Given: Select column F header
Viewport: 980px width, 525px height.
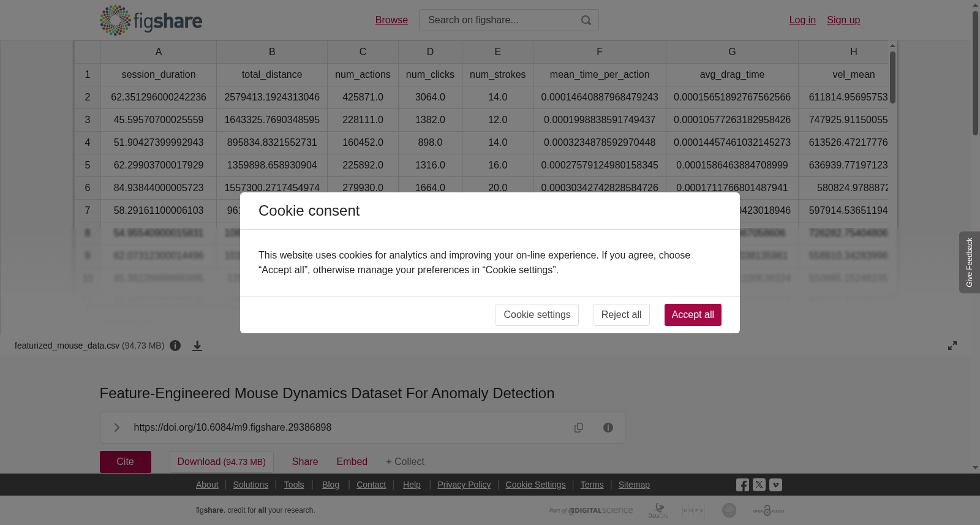Looking at the screenshot, I should coord(600,52).
